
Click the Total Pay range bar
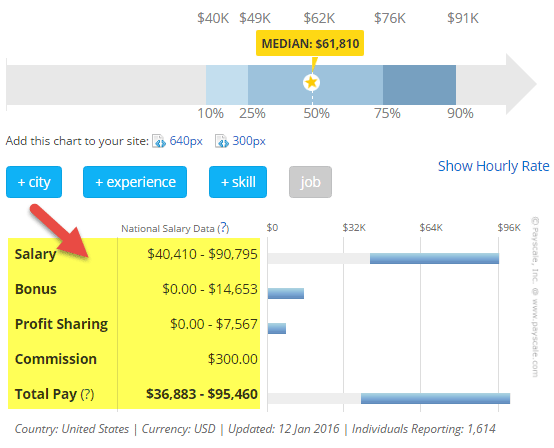coord(435,398)
